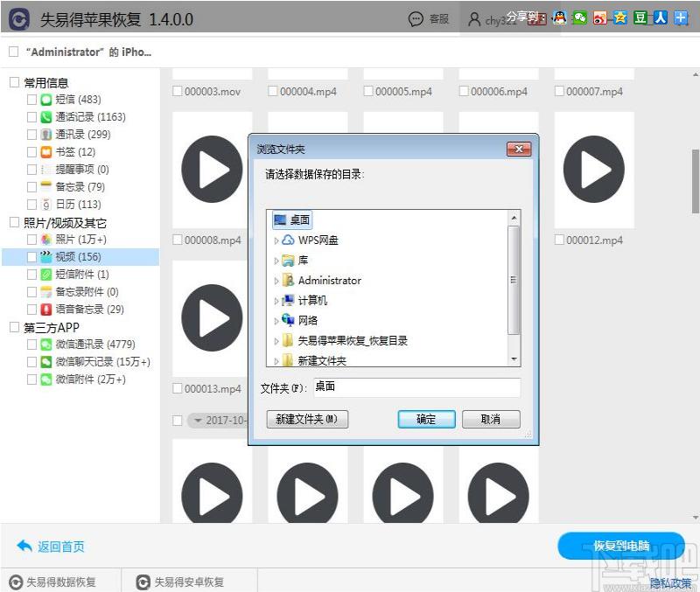Open customer service (客服) chat icon
The height and width of the screenshot is (592, 700).
coord(416,18)
